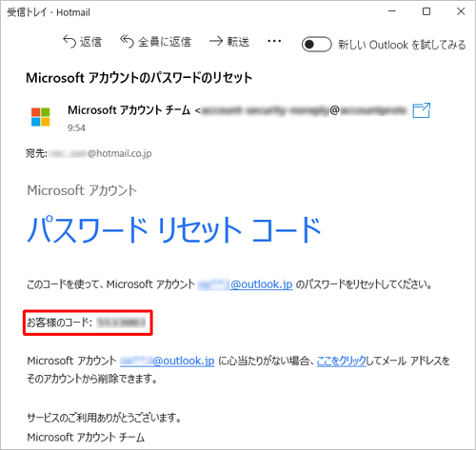Minimize the Hotmail window
This screenshot has height=450, width=476.
click(x=392, y=11)
